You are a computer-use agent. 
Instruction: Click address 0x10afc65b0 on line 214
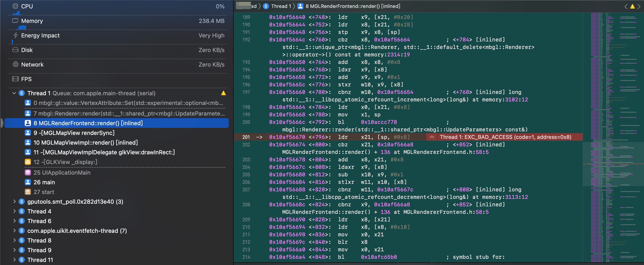[x=379, y=257]
